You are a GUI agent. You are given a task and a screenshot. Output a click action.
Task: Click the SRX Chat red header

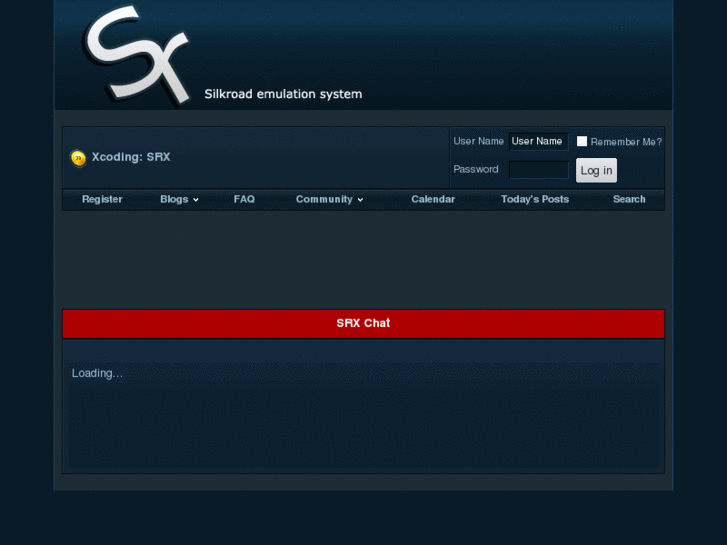pyautogui.click(x=364, y=323)
